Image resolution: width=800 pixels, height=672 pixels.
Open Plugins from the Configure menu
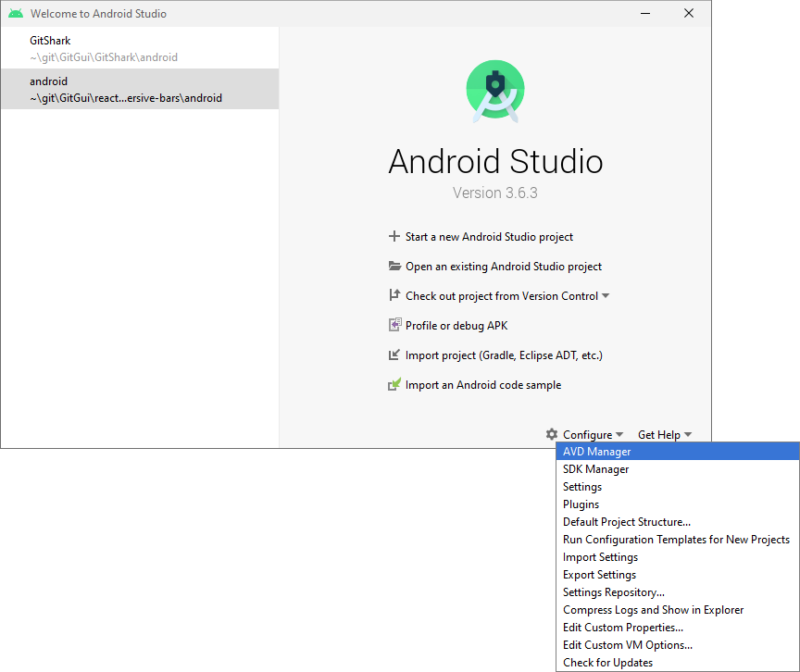pos(678,504)
